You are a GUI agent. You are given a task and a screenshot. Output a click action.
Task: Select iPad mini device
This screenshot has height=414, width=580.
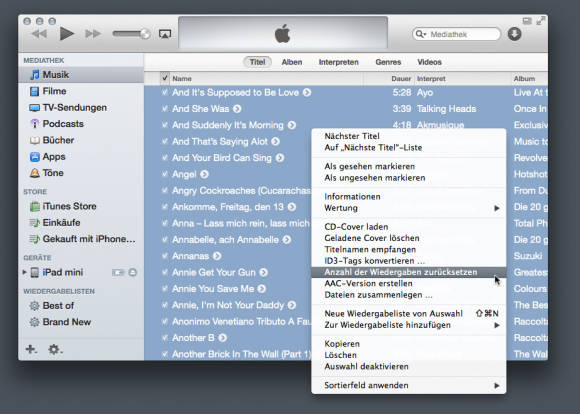[x=62, y=272]
